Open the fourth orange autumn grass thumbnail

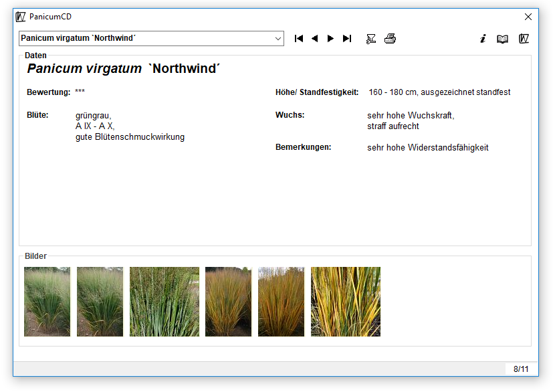coord(228,302)
